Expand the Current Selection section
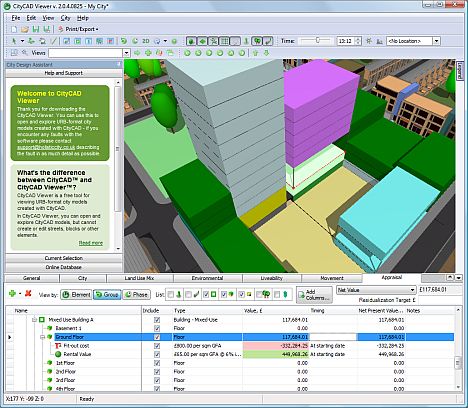Screen dimensions: 468x408 click(64, 258)
